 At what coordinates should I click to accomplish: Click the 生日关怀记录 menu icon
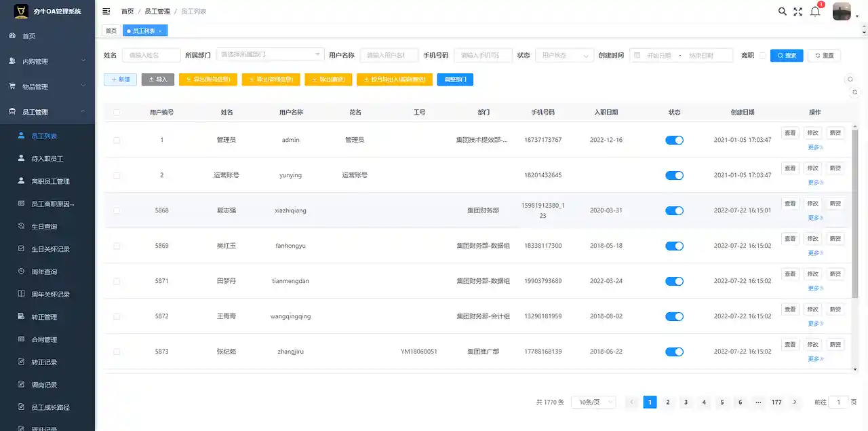tap(22, 249)
